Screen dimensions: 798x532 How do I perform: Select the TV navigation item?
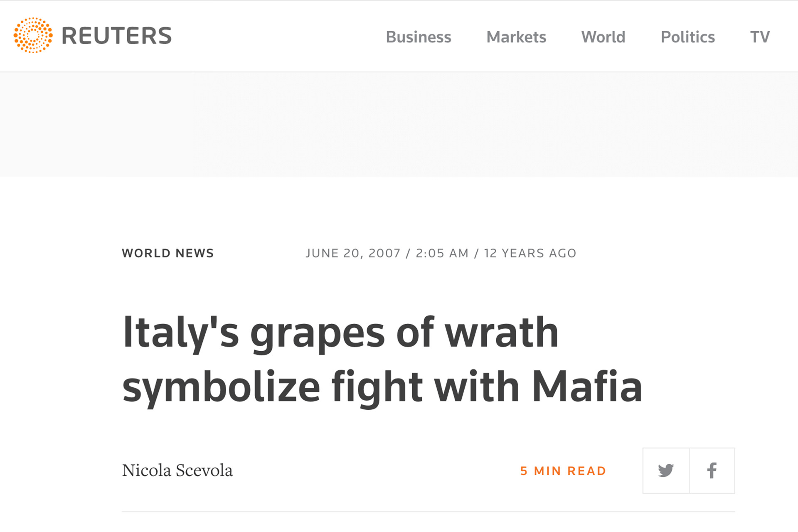(760, 37)
